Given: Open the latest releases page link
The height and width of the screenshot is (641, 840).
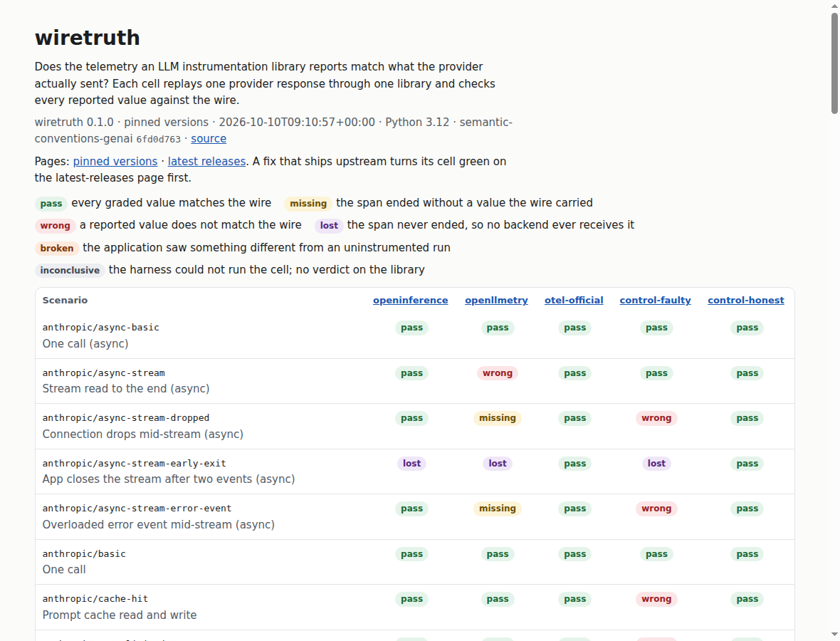Looking at the screenshot, I should pos(206,162).
